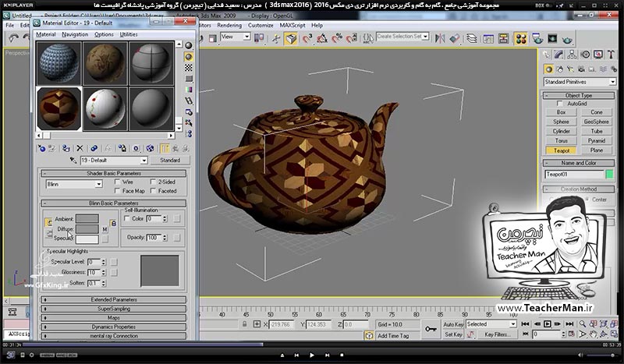This screenshot has height=364, width=624.
Task: Click the video player Play button
Action: (311, 355)
